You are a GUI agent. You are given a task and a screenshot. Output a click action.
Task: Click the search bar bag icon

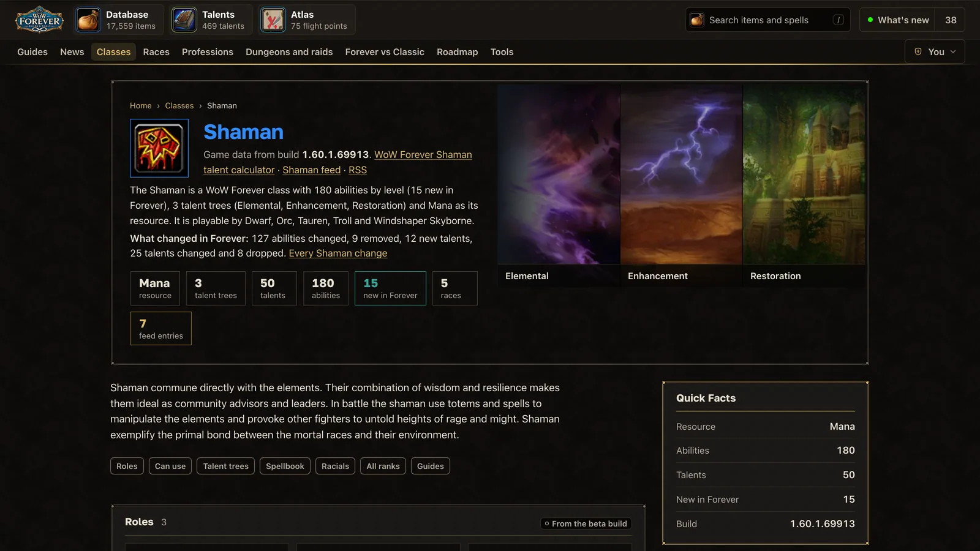point(697,20)
